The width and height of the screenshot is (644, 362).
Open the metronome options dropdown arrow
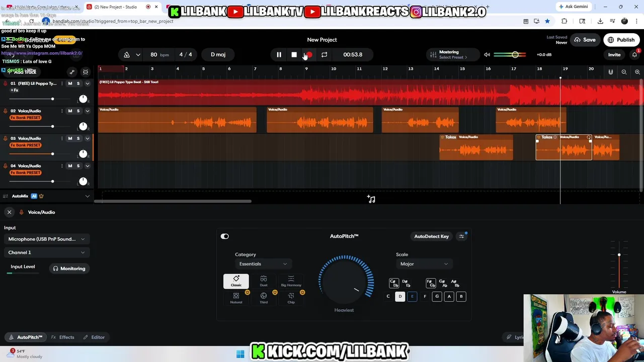coord(138,54)
